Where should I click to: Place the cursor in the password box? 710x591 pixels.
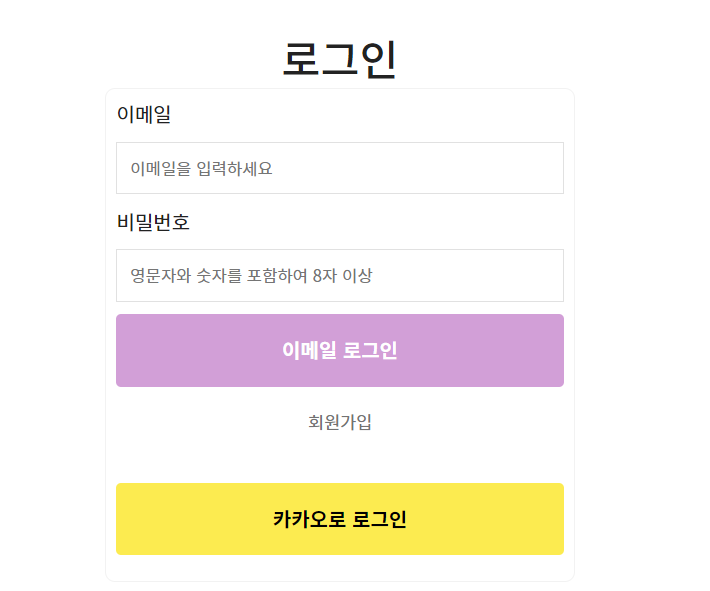[x=340, y=275]
